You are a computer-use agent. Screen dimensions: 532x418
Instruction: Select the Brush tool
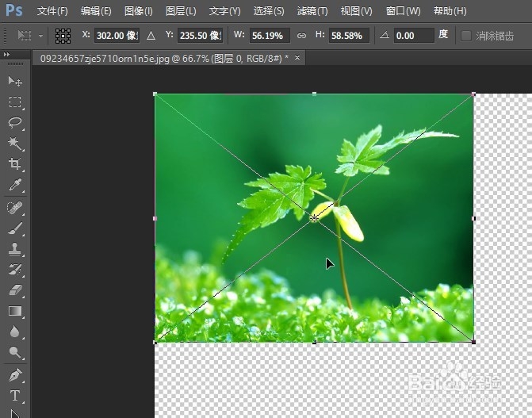(14, 228)
